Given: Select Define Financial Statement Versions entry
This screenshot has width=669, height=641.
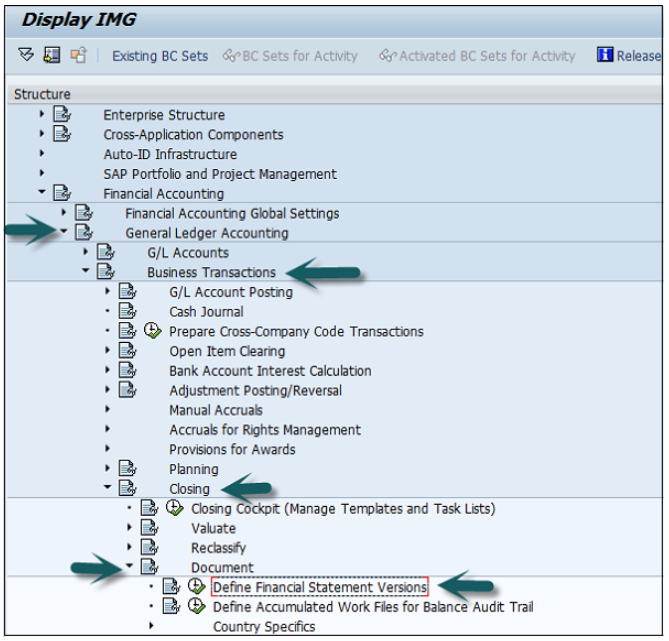Looking at the screenshot, I should pyautogui.click(x=319, y=587).
